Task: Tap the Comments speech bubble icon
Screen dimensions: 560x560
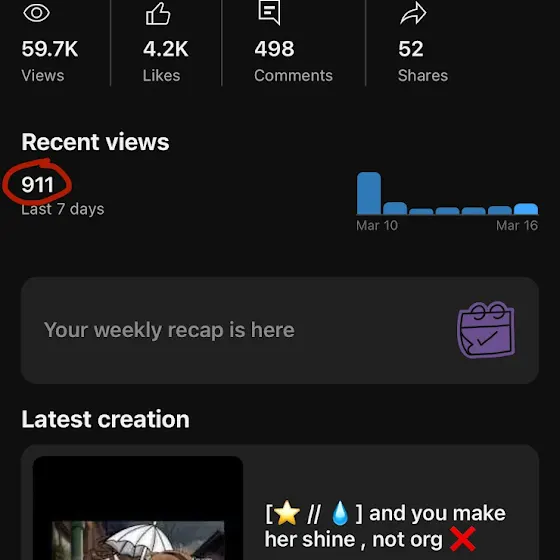Action: click(269, 13)
